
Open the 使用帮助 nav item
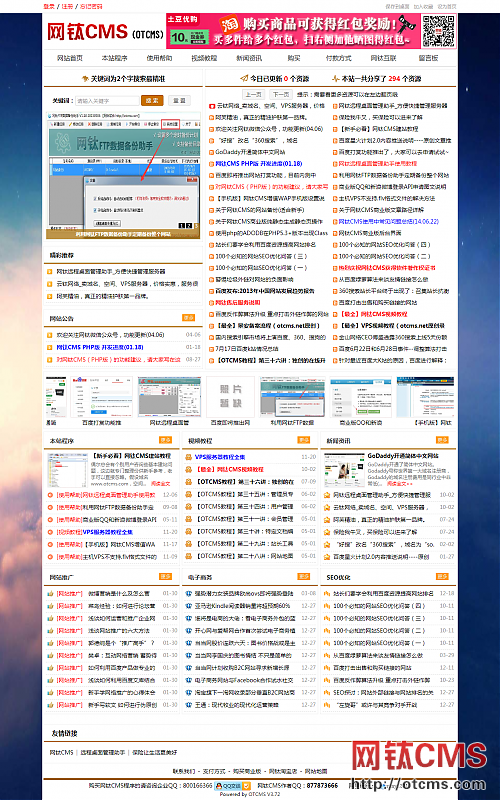[159, 58]
